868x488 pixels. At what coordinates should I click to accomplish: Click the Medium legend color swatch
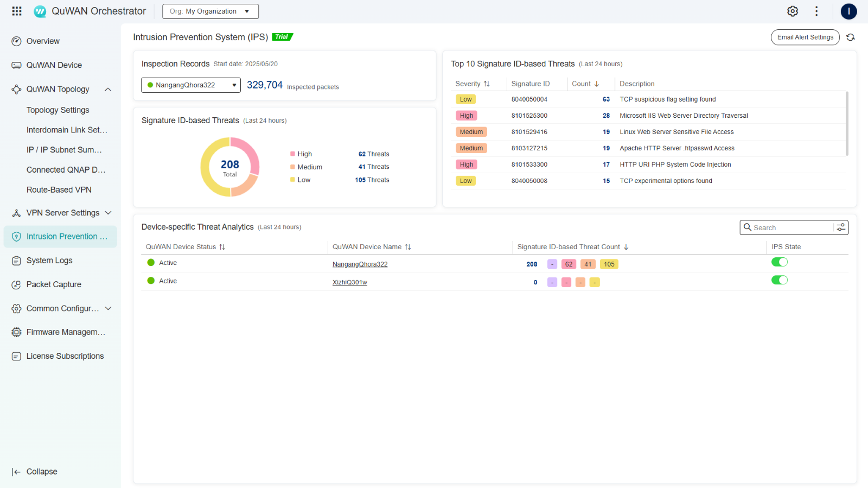pyautogui.click(x=293, y=167)
